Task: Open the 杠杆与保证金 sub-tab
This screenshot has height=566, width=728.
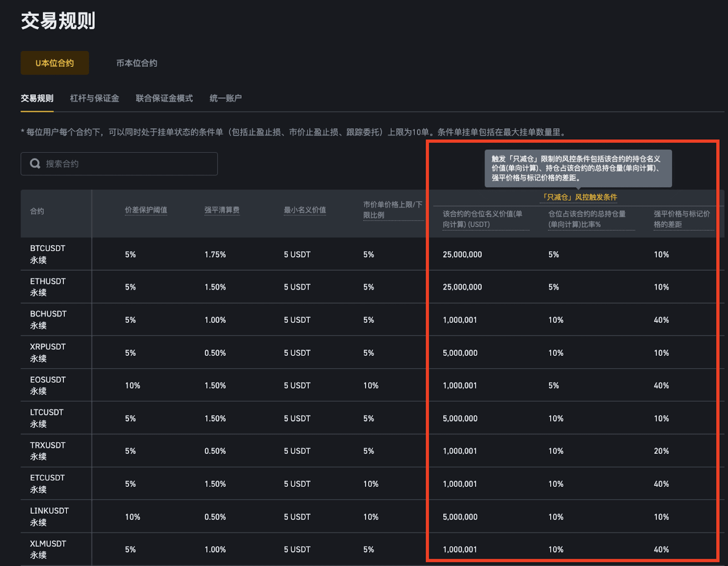Action: point(95,98)
